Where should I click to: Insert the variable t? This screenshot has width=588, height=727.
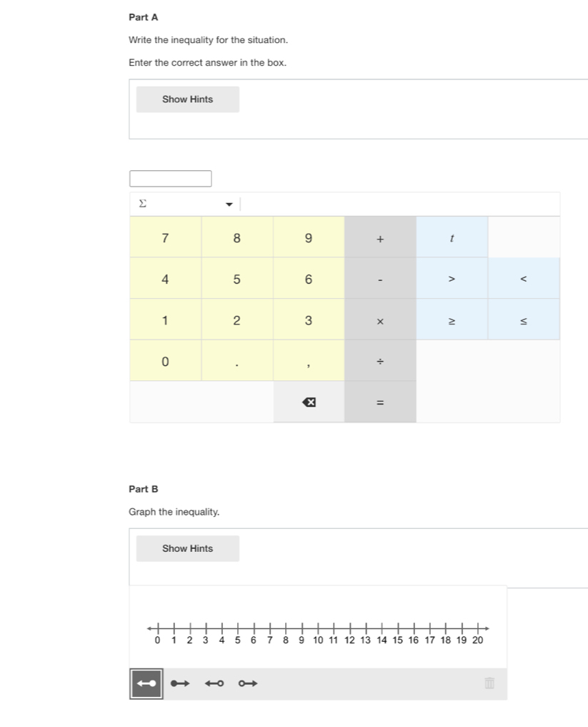pos(452,238)
